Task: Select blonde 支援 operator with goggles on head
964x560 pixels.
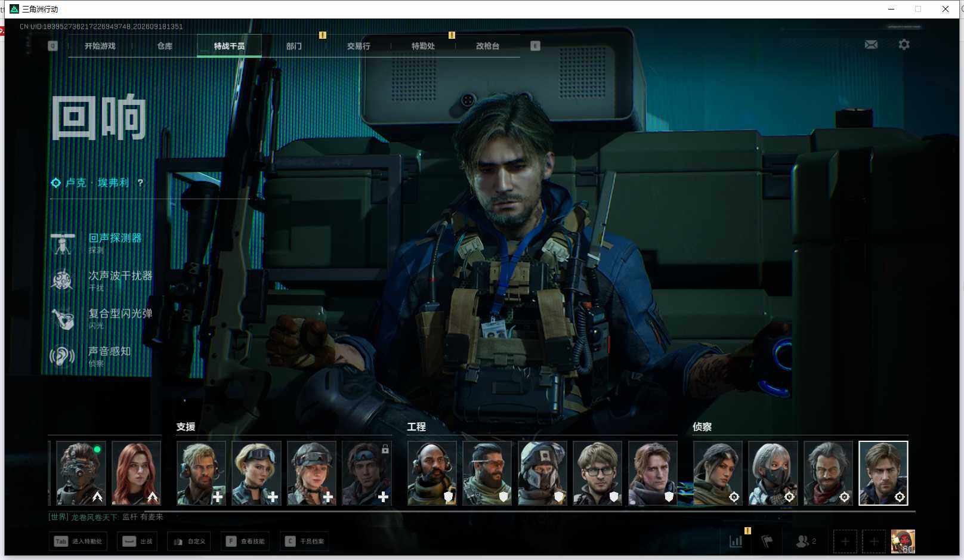Action: [x=257, y=473]
